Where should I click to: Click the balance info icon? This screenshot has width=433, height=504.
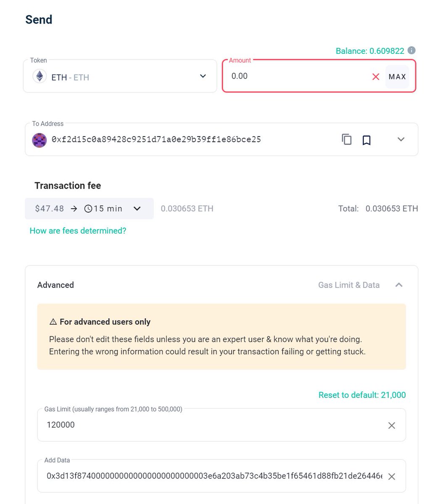[x=412, y=51]
